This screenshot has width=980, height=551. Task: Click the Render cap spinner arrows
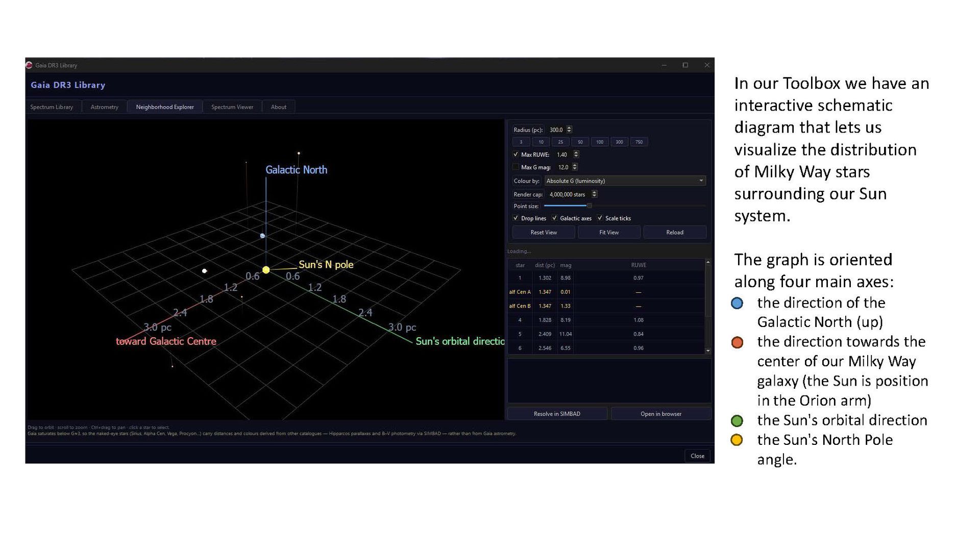tap(594, 194)
